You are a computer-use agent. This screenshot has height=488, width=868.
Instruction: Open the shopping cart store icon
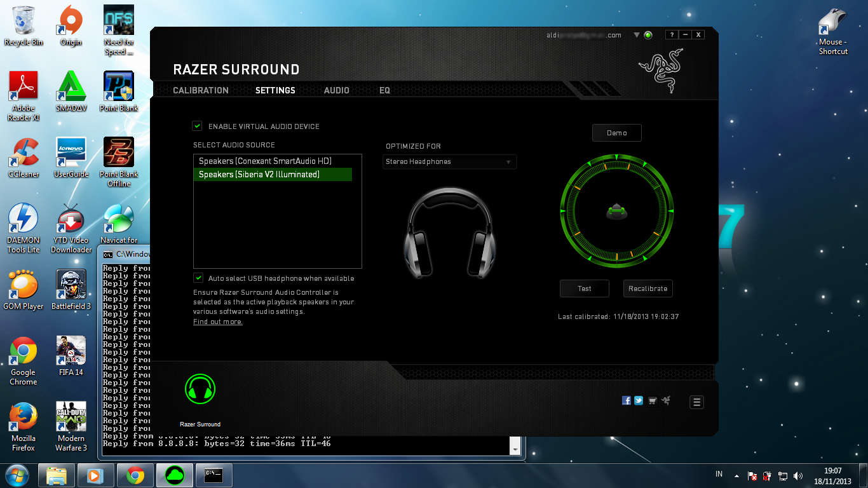(x=653, y=401)
